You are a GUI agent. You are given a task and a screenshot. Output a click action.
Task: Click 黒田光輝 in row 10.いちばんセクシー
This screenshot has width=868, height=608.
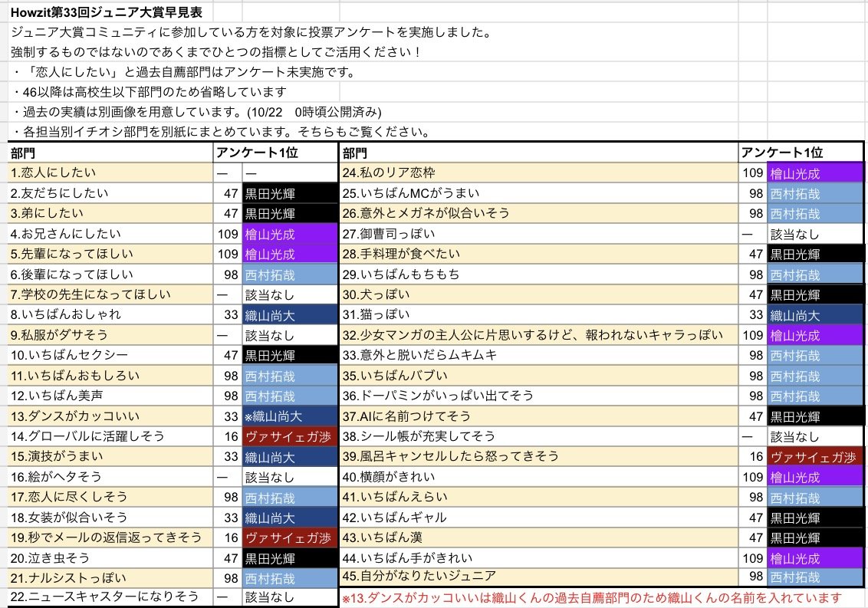(x=290, y=355)
